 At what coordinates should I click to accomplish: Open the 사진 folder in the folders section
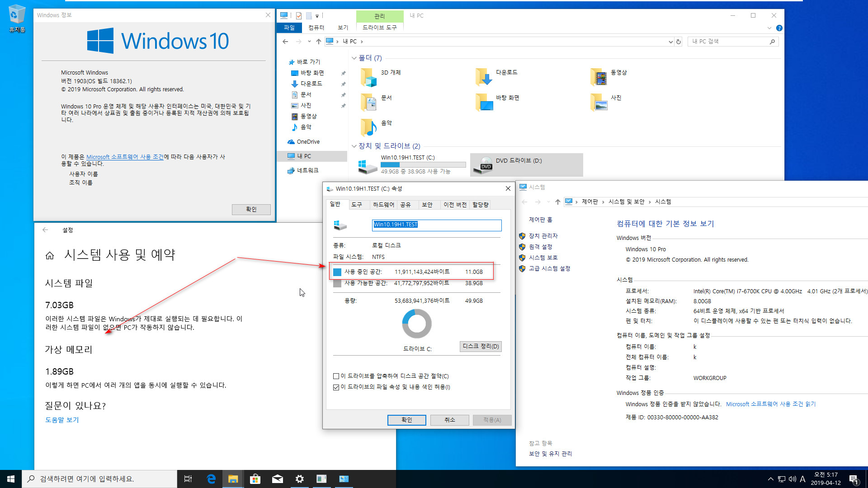tap(599, 102)
